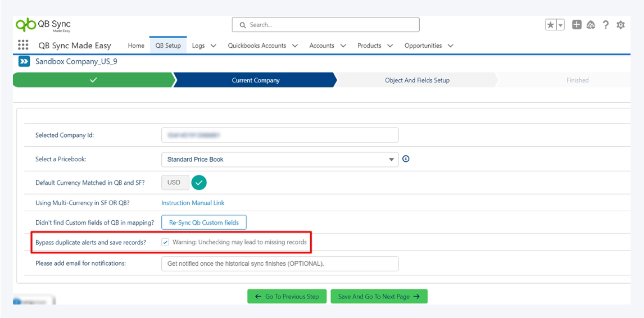
Task: Click the pricebook info icon
Action: pos(406,158)
